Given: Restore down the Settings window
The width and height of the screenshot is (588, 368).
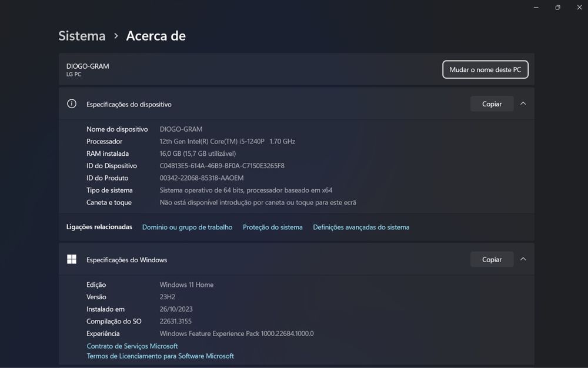Looking at the screenshot, I should click(x=558, y=8).
